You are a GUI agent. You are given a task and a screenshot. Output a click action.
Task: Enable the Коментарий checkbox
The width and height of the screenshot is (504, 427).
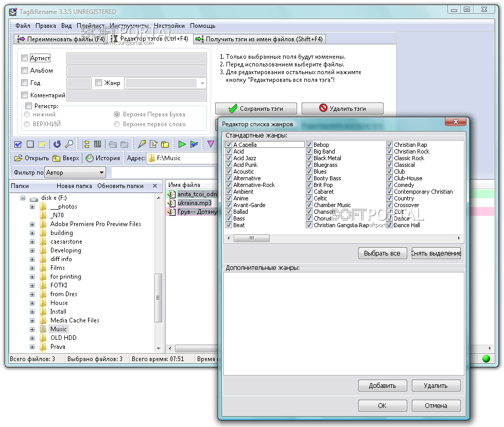point(24,95)
